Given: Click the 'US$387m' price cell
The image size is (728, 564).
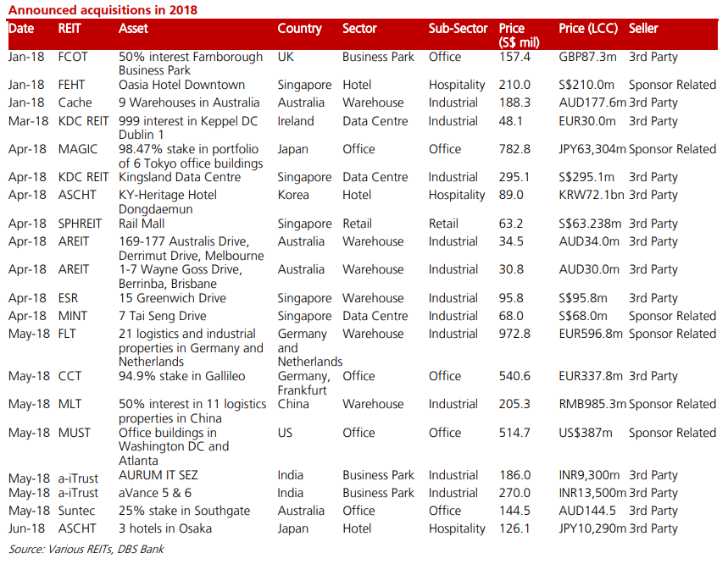Looking at the screenshot, I should coord(586,433).
